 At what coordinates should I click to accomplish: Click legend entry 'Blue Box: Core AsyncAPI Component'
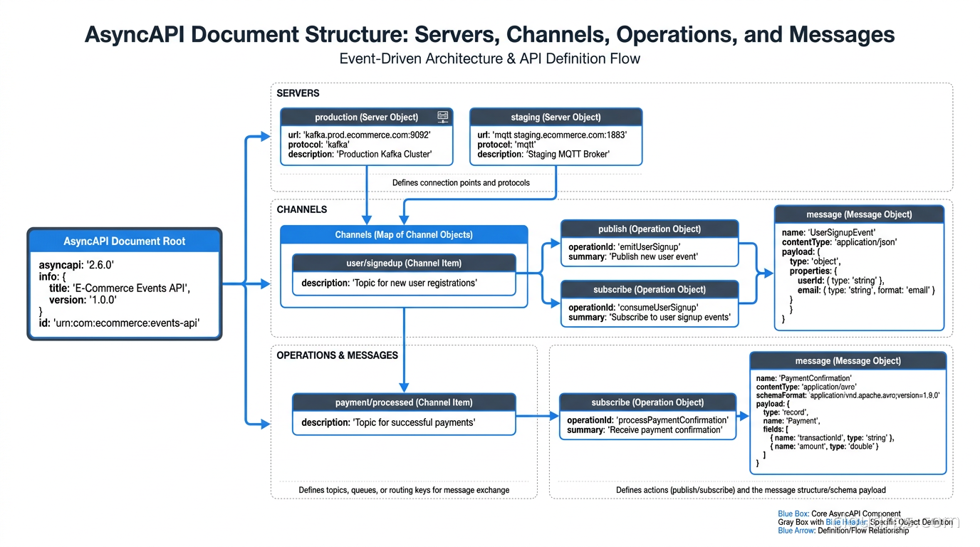point(839,514)
